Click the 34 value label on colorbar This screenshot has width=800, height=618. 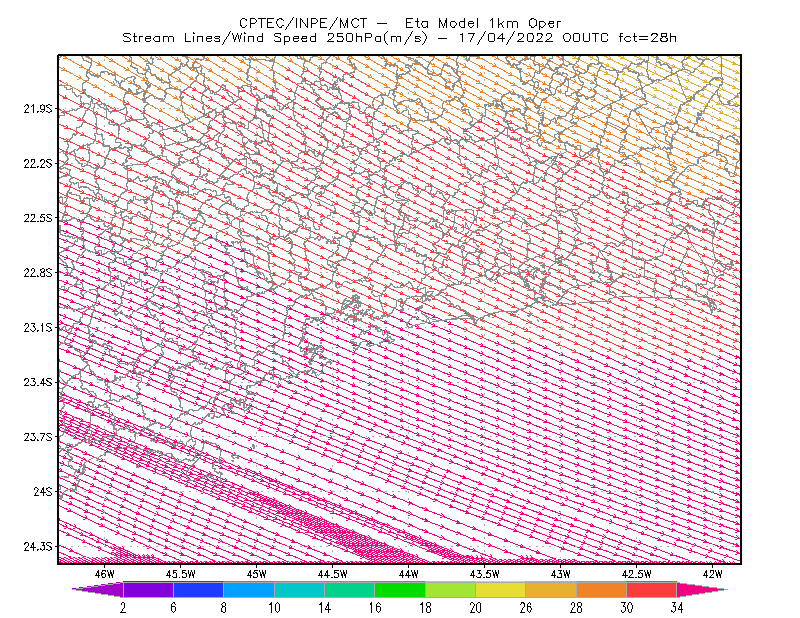click(x=677, y=608)
